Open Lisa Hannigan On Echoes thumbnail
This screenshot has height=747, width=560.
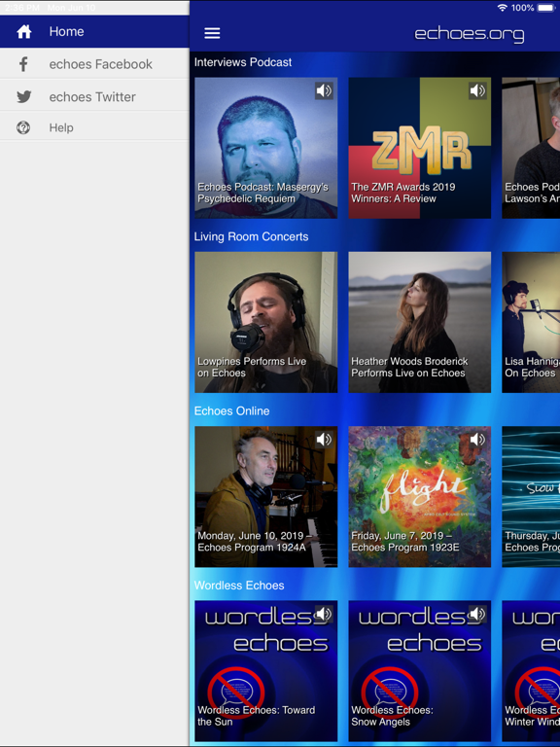[x=531, y=322]
